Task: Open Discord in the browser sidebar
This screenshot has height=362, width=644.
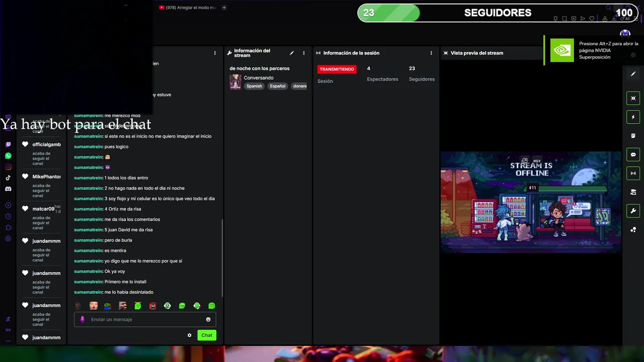Action: (x=8, y=189)
